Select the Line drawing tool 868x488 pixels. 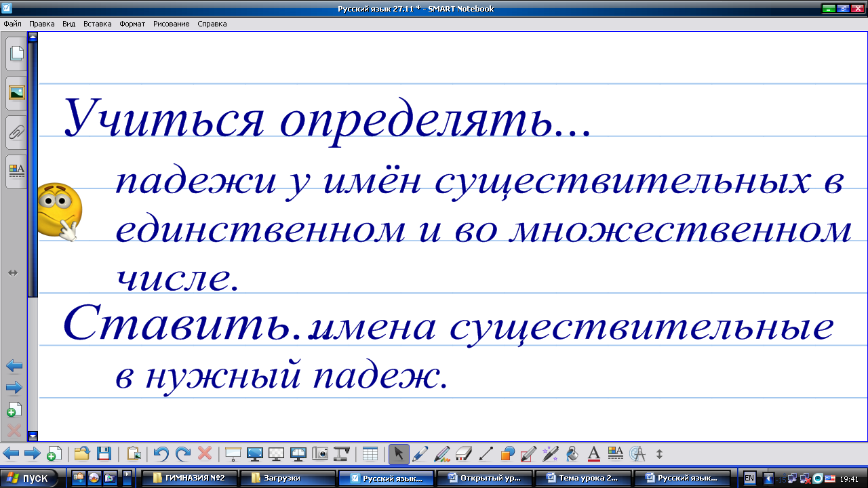[486, 453]
